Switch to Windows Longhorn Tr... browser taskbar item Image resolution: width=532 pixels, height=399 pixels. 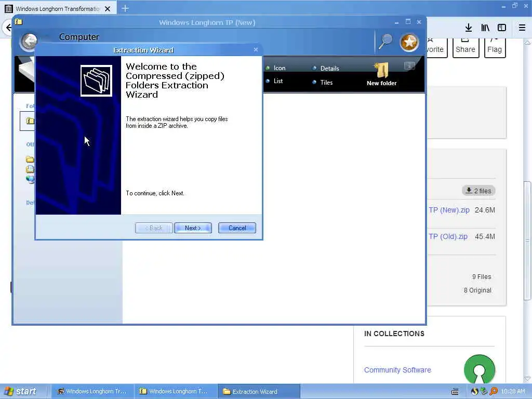92,391
